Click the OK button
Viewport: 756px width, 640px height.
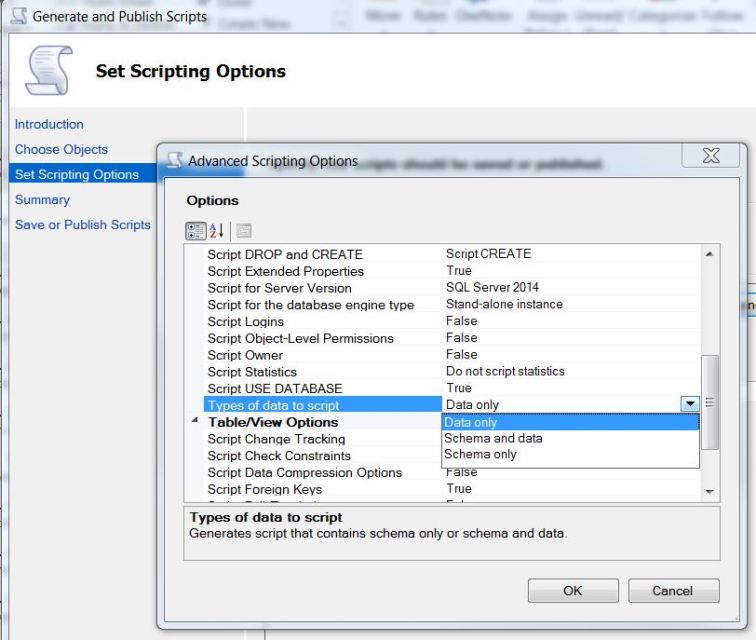pos(573,591)
